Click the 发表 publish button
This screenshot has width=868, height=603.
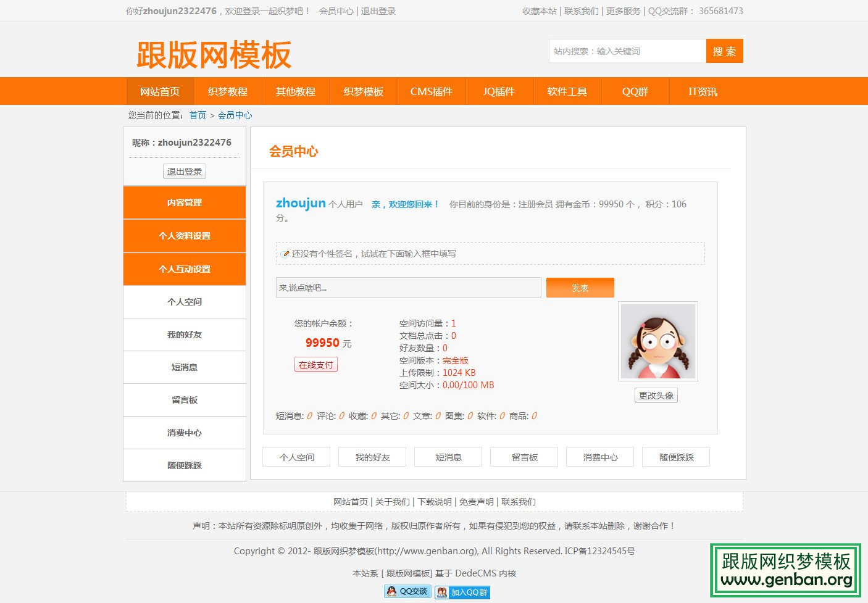pos(580,287)
